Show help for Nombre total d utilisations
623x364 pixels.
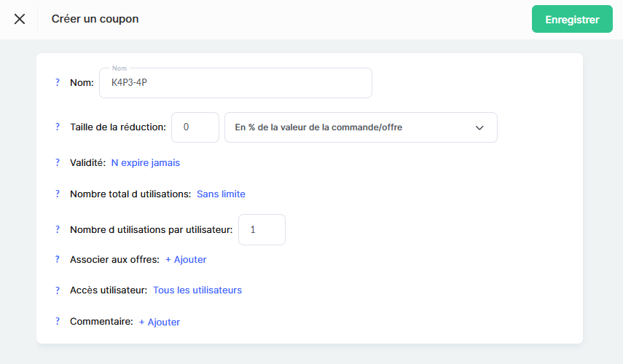[58, 194]
